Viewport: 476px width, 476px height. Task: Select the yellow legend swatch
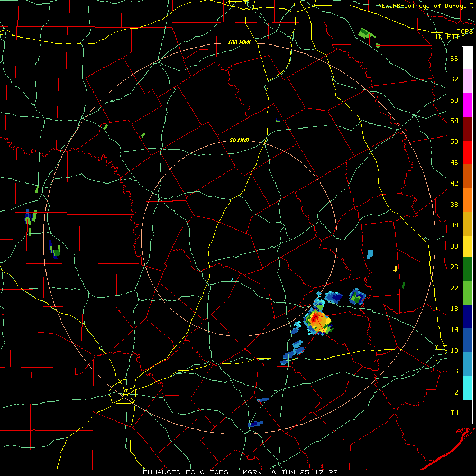467,246
